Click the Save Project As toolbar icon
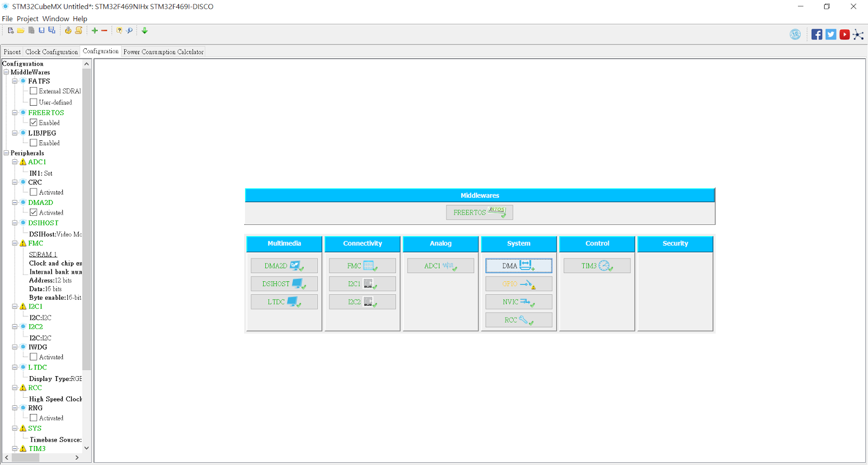Screen dimensions: 868x465 [x=52, y=31]
